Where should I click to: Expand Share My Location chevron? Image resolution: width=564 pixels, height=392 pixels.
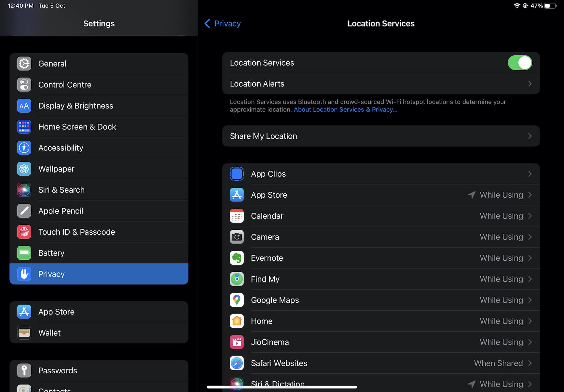[529, 136]
